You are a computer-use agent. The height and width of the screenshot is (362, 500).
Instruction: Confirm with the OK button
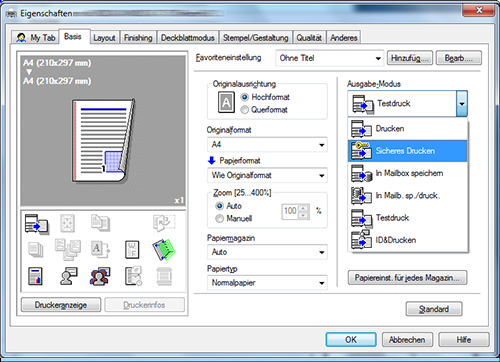click(351, 340)
